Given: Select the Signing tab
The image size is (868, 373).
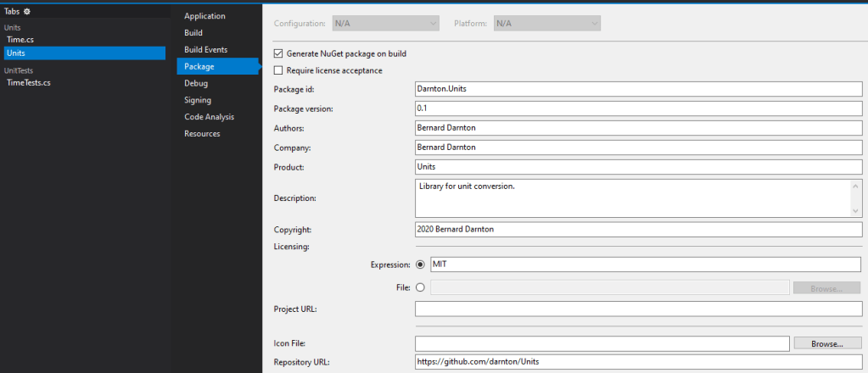Looking at the screenshot, I should (x=198, y=100).
